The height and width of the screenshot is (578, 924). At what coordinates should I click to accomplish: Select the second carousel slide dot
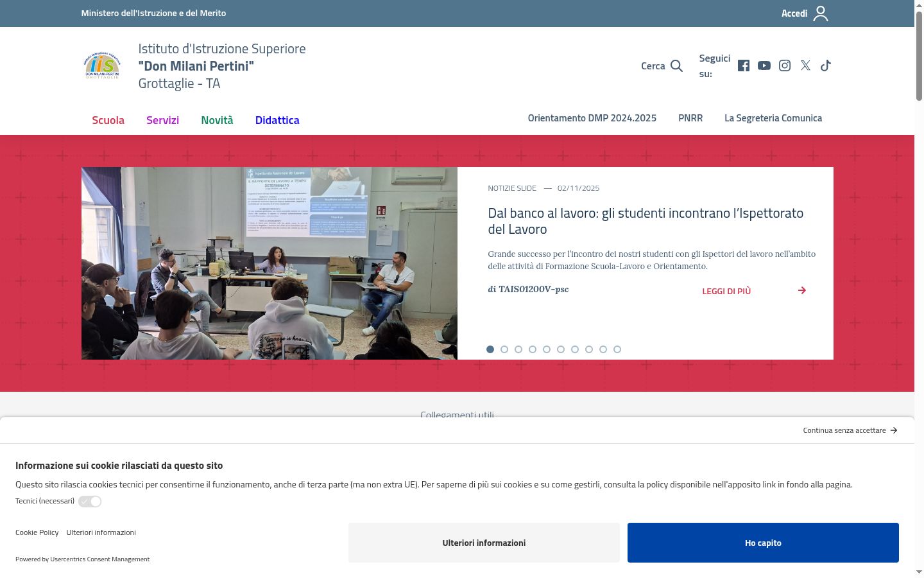(x=504, y=349)
